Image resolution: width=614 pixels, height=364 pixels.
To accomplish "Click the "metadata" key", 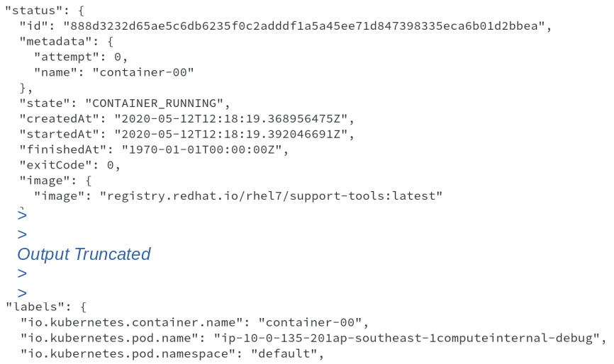I will [x=55, y=42].
